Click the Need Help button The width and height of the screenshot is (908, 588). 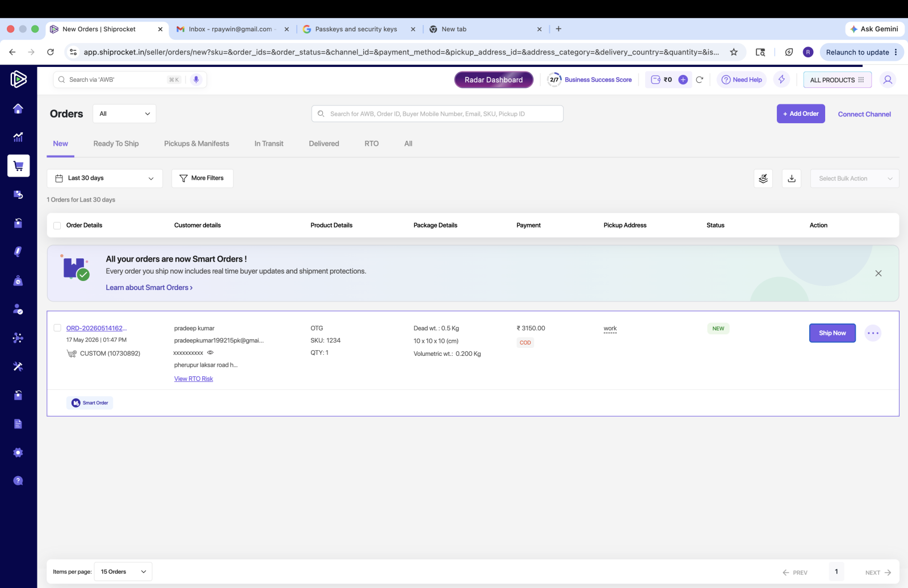[741, 80]
